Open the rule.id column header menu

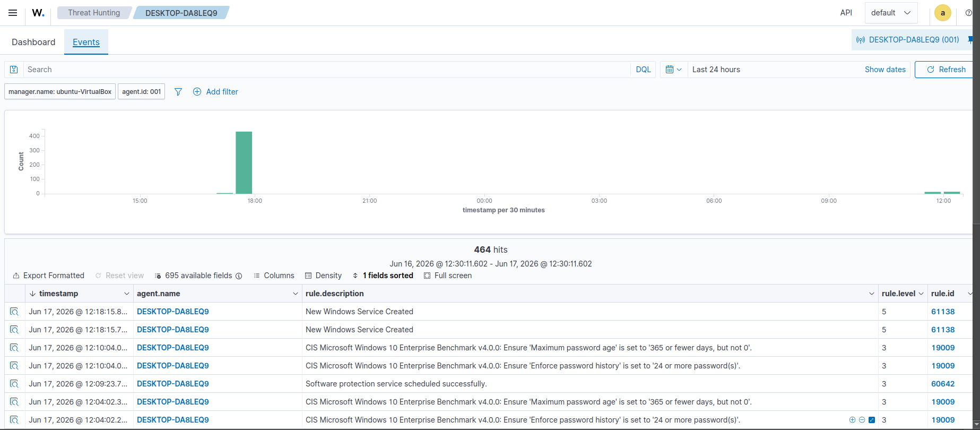970,294
